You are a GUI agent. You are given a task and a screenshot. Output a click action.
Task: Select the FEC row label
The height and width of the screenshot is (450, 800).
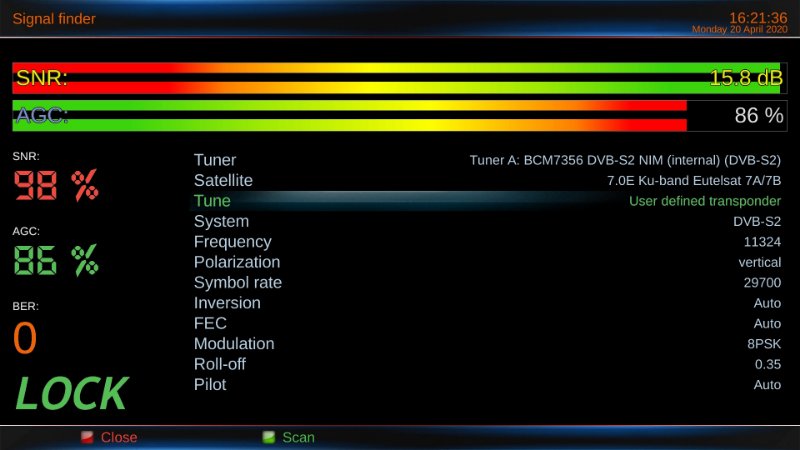[210, 323]
